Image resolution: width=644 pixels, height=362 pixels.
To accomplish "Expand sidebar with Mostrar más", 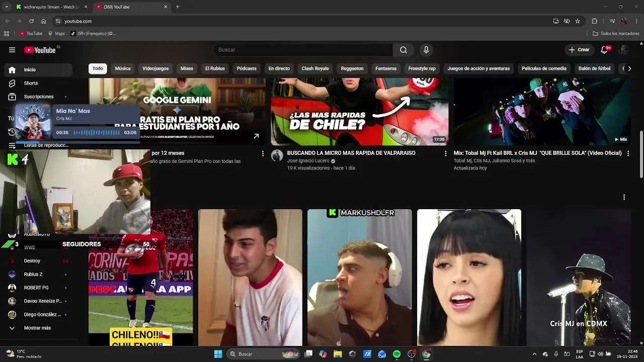I will (37, 328).
